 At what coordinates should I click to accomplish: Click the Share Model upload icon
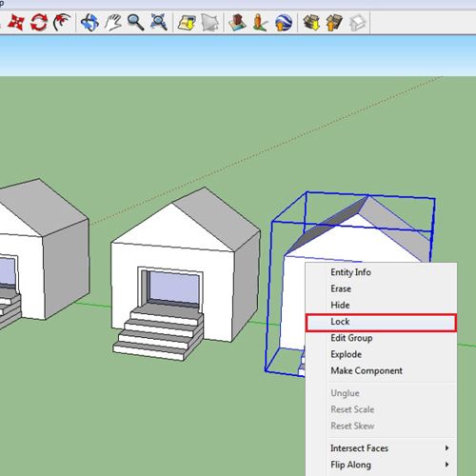334,22
